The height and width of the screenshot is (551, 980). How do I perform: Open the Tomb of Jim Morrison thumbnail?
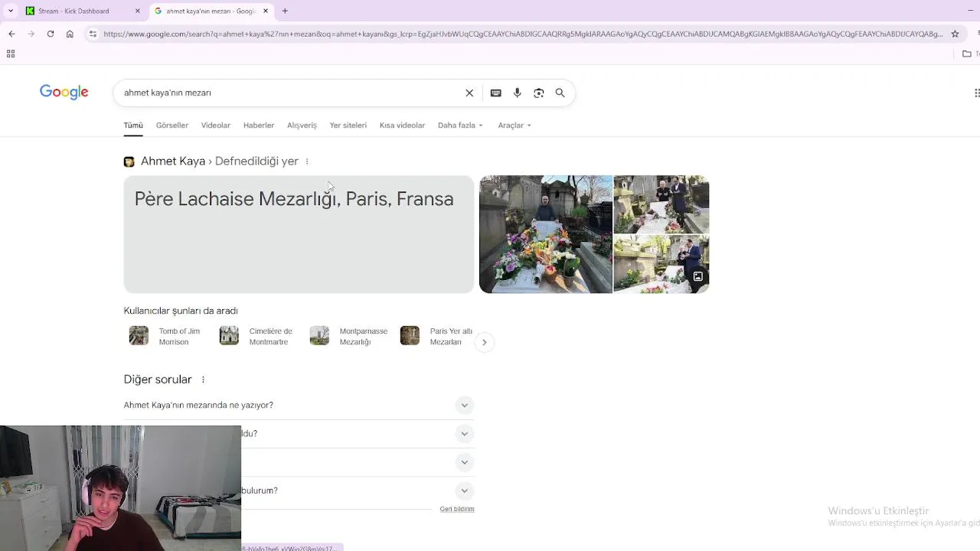click(139, 336)
